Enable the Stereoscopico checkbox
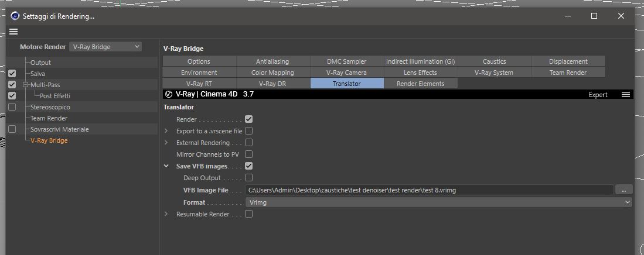The image size is (644, 255). coord(12,106)
